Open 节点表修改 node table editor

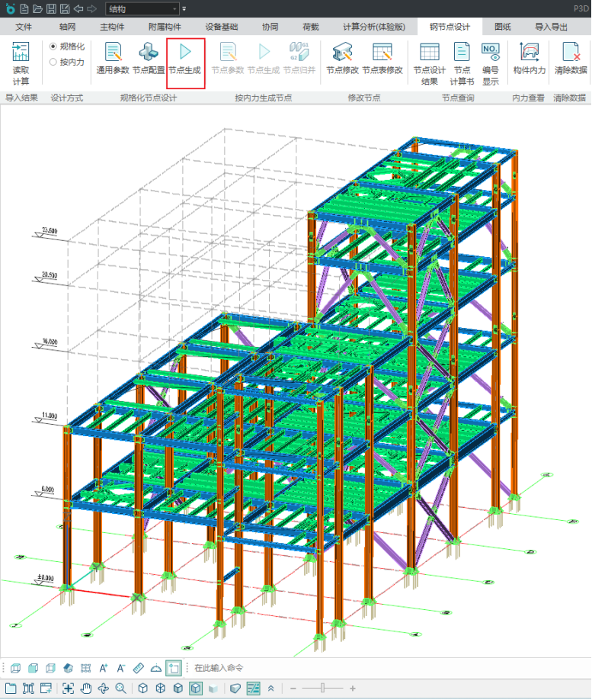382,58
